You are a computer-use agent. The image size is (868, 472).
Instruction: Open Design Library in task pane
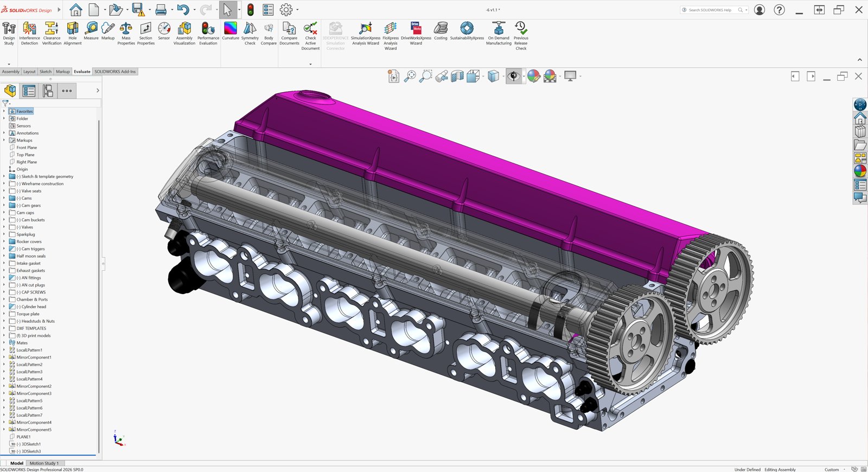point(860,131)
